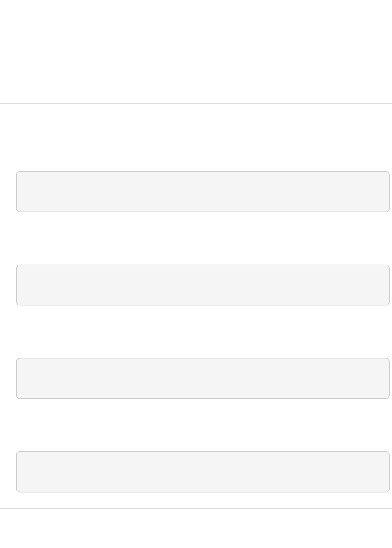Click the short vertical divider at top left
The height and width of the screenshot is (548, 392).
point(47,9)
